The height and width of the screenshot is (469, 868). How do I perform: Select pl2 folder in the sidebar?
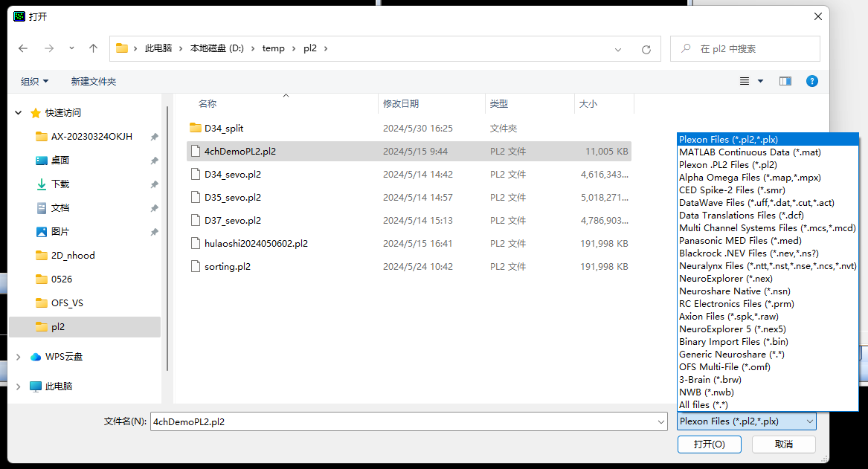[85, 327]
